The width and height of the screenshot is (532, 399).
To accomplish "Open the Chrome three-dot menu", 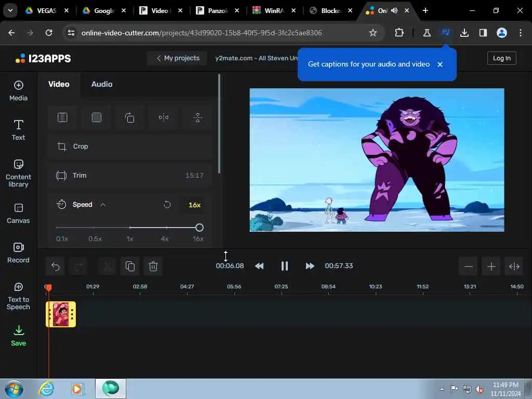I will [x=521, y=33].
